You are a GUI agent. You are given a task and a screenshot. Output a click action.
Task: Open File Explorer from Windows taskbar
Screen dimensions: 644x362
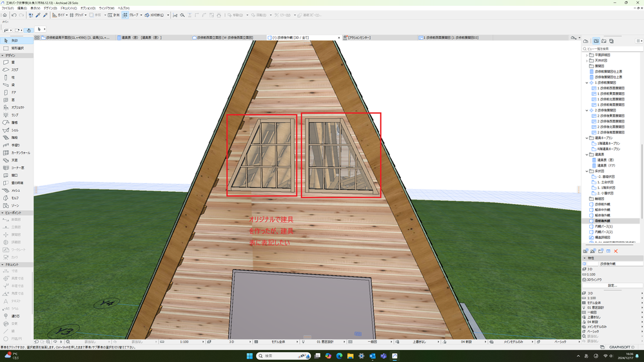(x=350, y=356)
